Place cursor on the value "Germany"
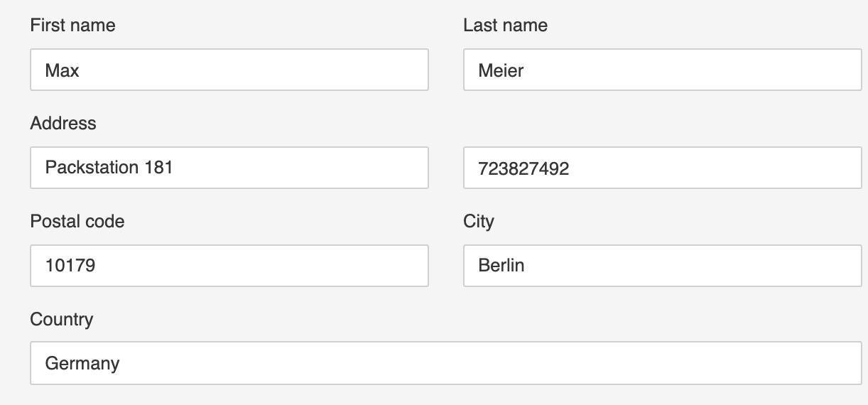This screenshot has height=405, width=868. tap(82, 364)
